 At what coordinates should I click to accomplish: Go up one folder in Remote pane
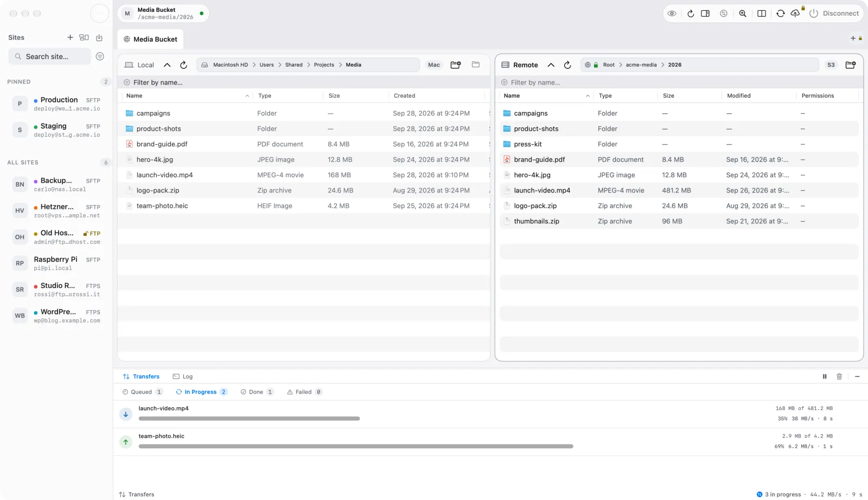pyautogui.click(x=551, y=65)
